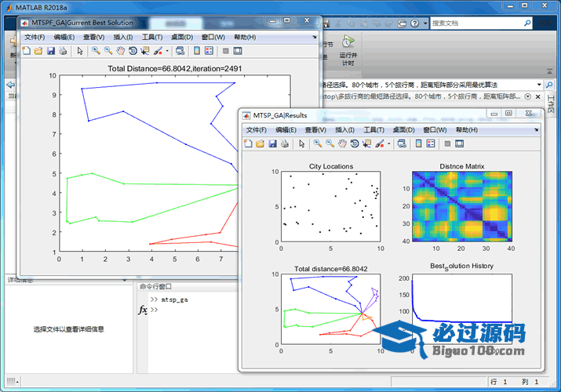Expand dropdown arrow next to Help icon
The width and height of the screenshot is (561, 392).
coord(425,24)
